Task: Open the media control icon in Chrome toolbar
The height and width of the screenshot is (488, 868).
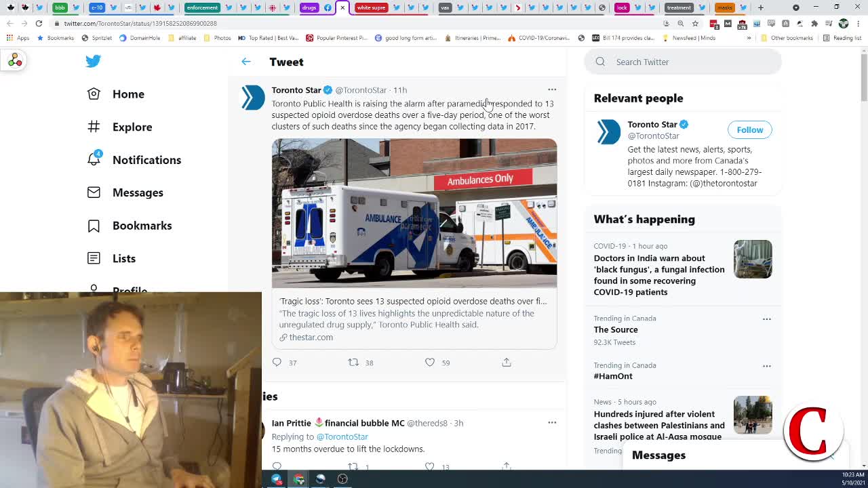Action: tap(829, 23)
